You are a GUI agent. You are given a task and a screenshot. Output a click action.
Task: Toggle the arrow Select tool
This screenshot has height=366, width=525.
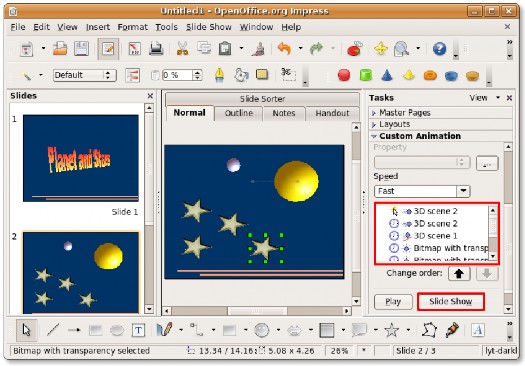26,330
